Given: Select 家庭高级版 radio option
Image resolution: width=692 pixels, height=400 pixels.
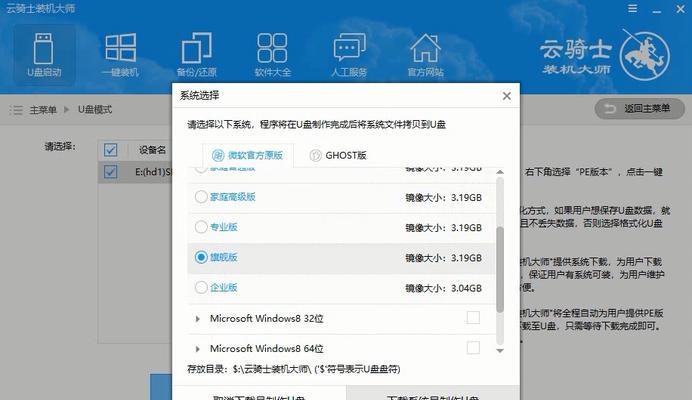Looking at the screenshot, I should pyautogui.click(x=201, y=197).
